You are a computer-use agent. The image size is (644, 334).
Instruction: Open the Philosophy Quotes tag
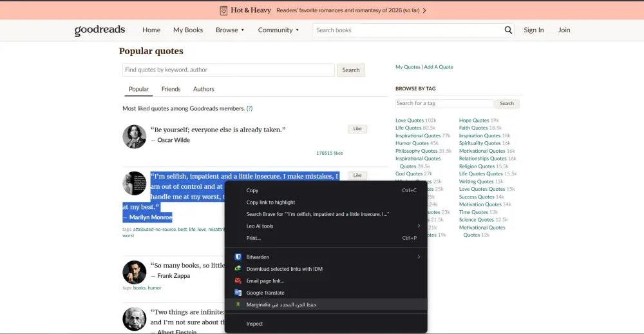click(x=417, y=151)
